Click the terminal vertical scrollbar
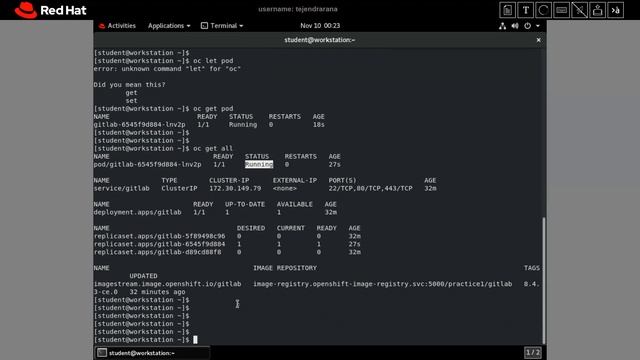Screen dimensions: 640x360 pyautogui.click(x=544, y=280)
